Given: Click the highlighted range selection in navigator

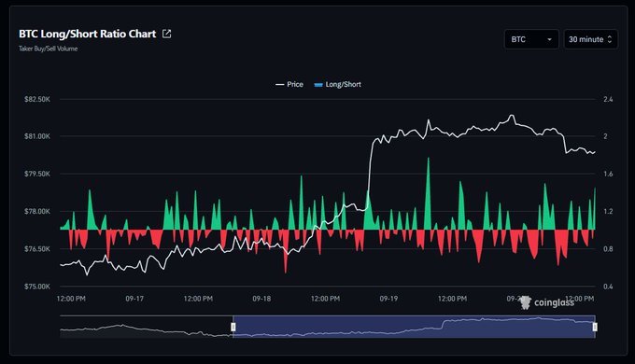Looking at the screenshot, I should click(414, 327).
